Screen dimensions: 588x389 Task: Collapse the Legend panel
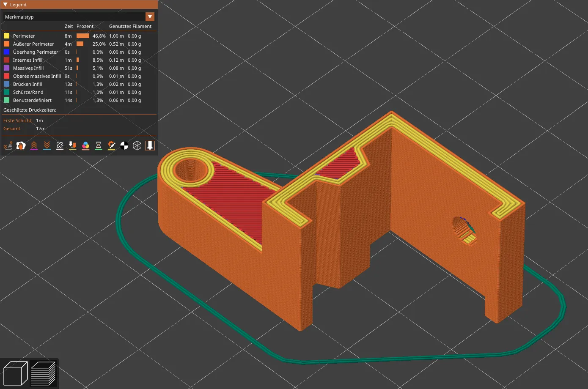[5, 5]
